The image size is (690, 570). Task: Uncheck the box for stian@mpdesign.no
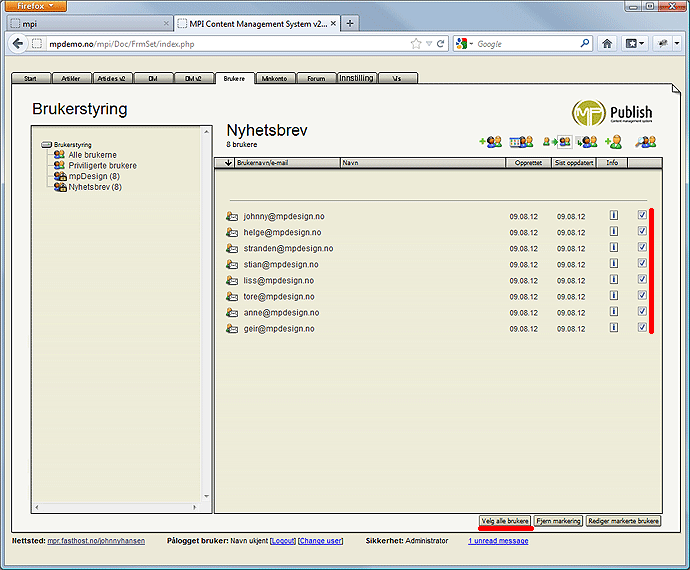(642, 263)
